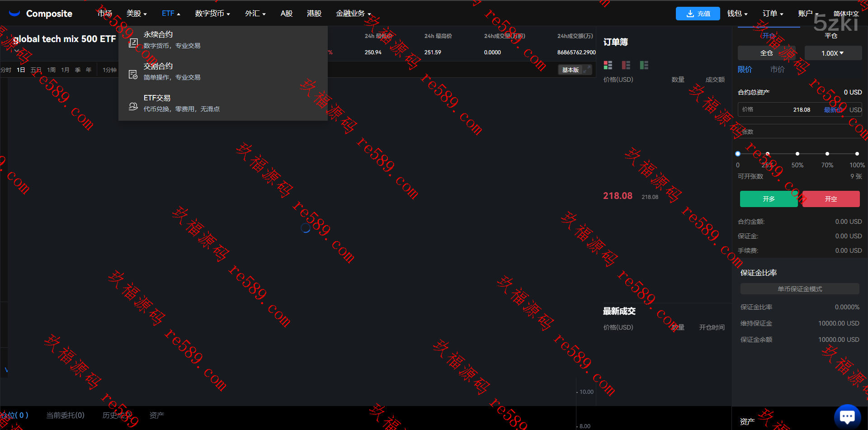The image size is (868, 430).
Task: Click the Composite logo
Action: coord(41,14)
